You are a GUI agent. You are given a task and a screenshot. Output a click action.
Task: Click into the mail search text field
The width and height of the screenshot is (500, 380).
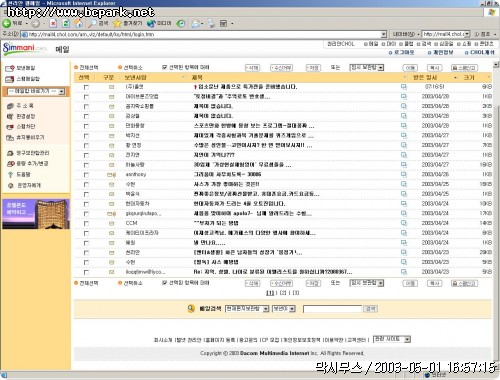[x=333, y=309]
